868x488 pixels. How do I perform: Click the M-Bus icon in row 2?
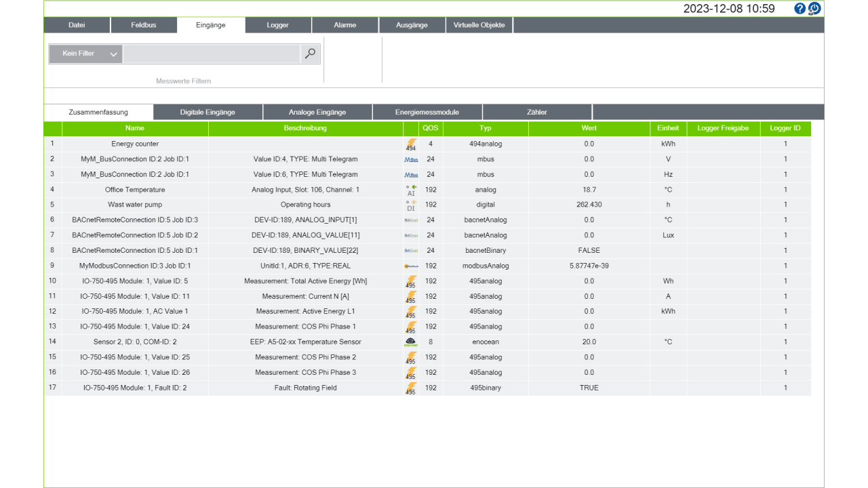(411, 159)
